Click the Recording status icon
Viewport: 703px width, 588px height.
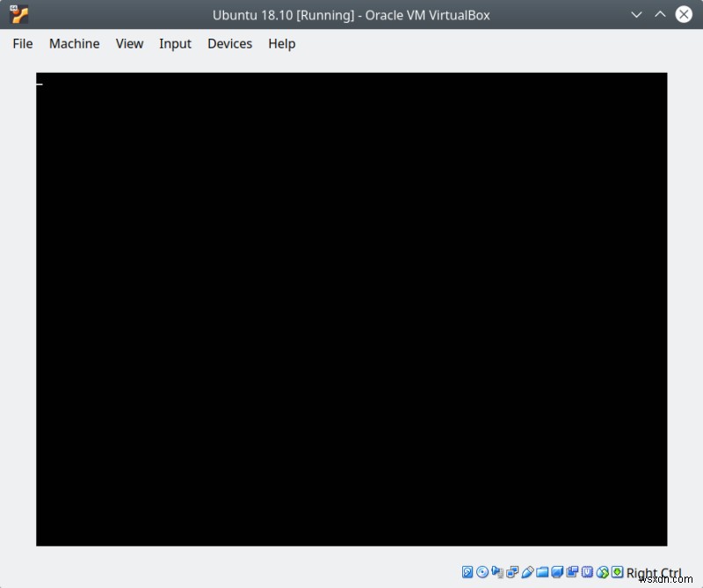point(571,572)
